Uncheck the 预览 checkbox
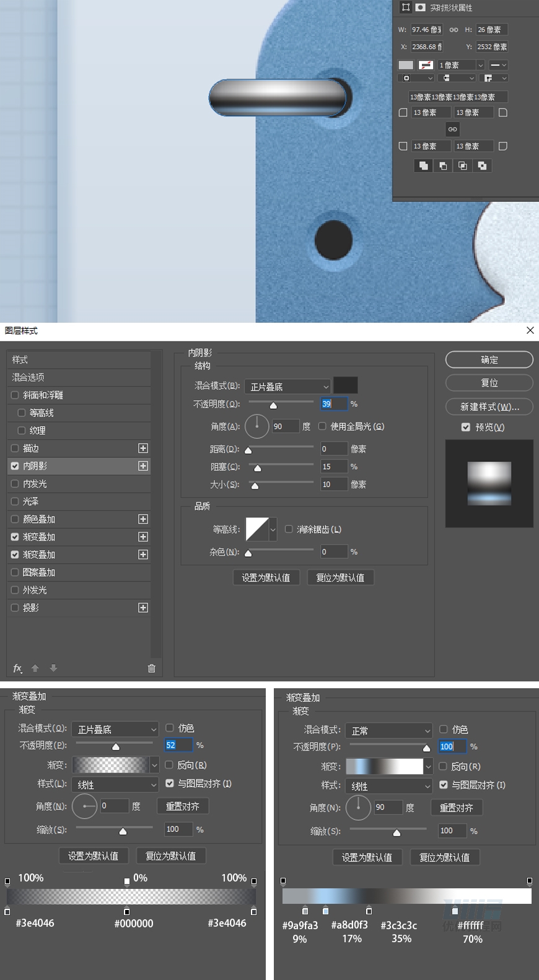The width and height of the screenshot is (539, 980). [x=466, y=427]
